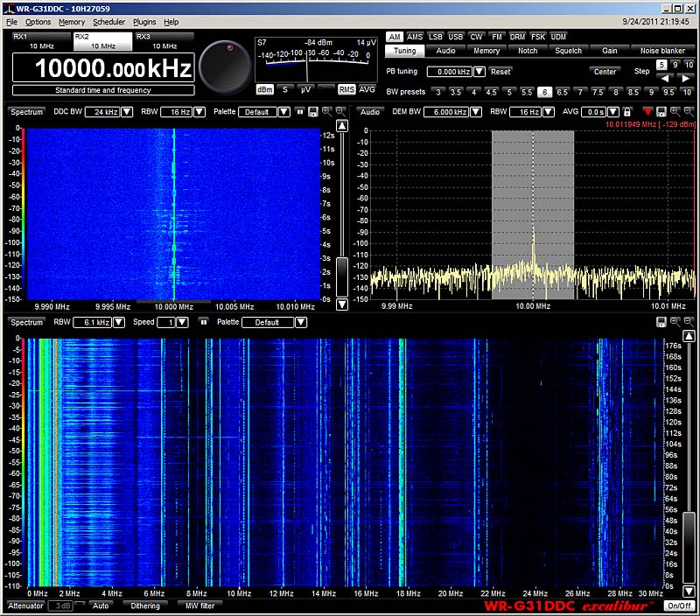
Task: Select the 6.5 BW preset
Action: click(562, 92)
